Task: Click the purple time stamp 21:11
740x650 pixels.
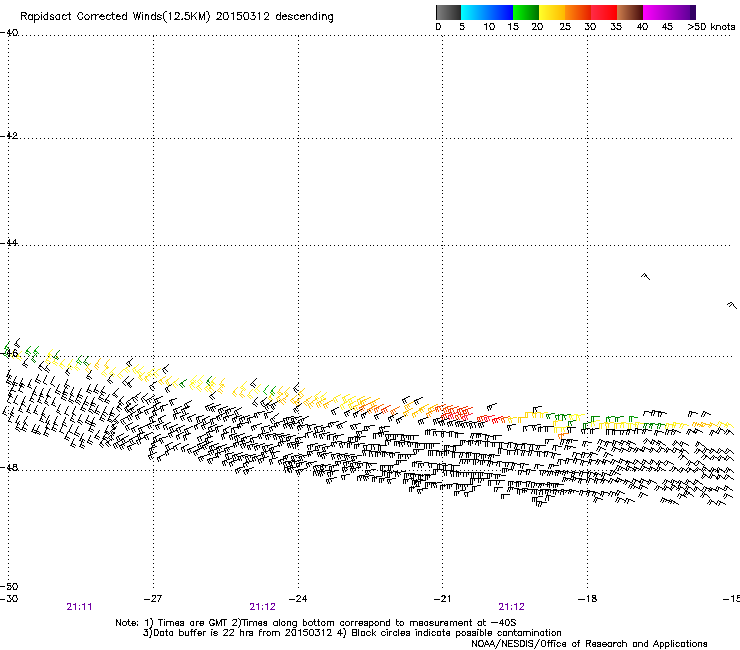Action: [79, 607]
